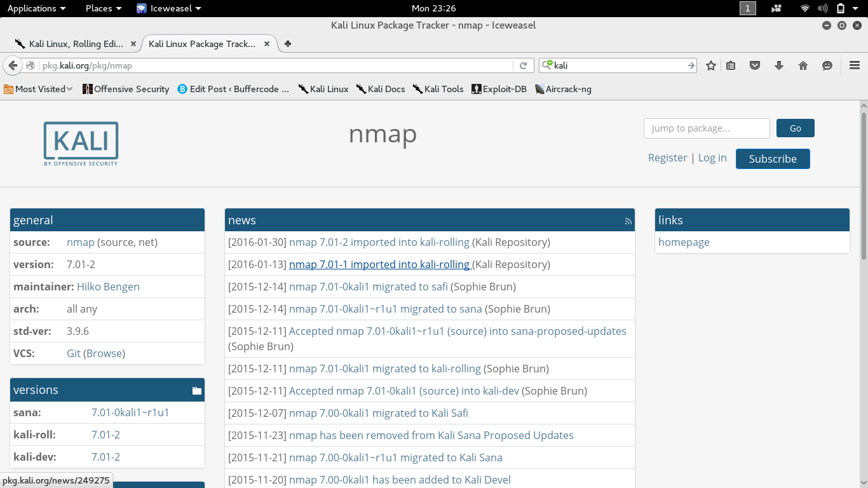868x488 pixels.
Task: Open the Offensive Security bookmark
Action: 126,89
